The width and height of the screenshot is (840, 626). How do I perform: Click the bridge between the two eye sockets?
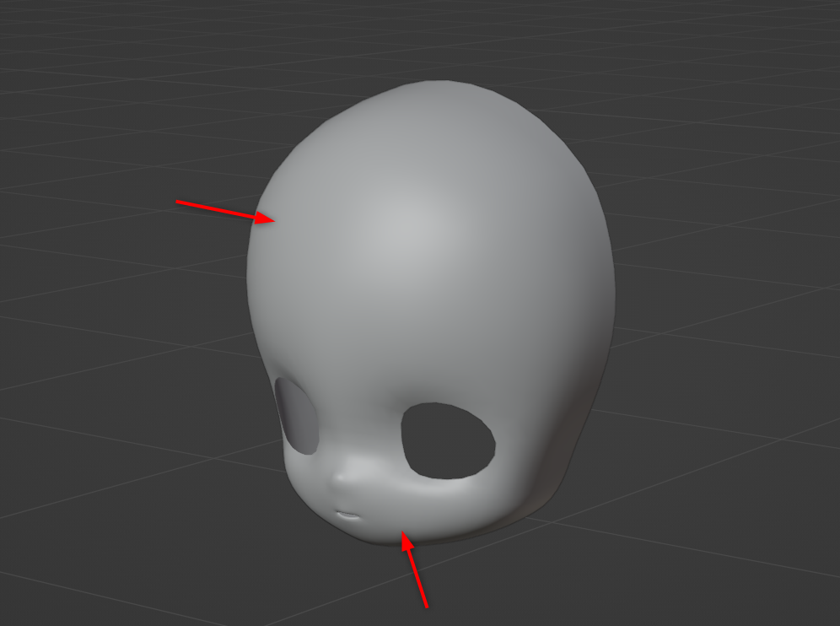(x=358, y=430)
